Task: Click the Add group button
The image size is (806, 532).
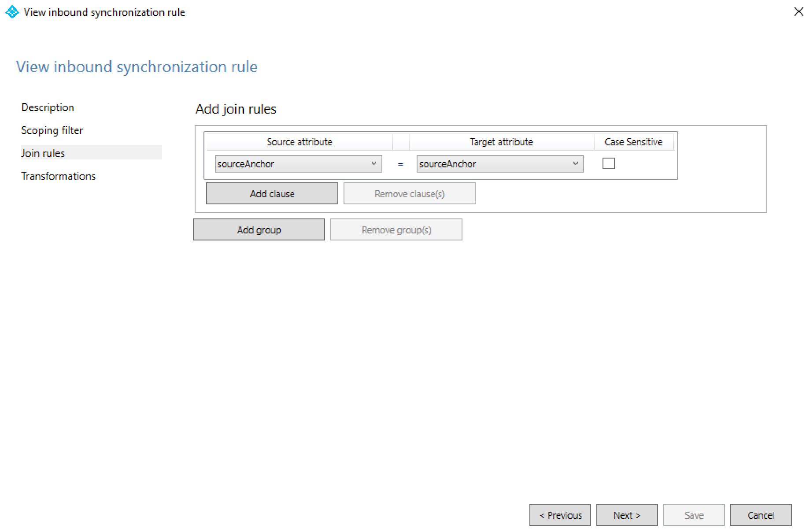Action: click(259, 230)
